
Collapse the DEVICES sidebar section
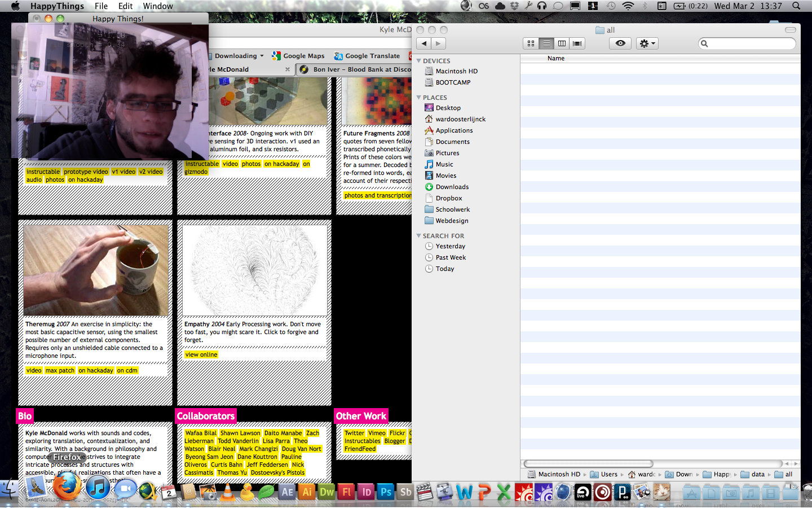[x=419, y=60]
